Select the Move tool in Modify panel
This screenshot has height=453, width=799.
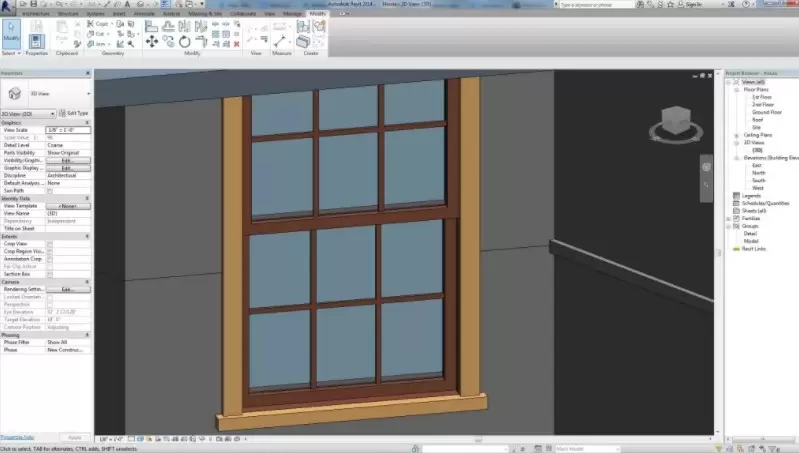click(153, 41)
